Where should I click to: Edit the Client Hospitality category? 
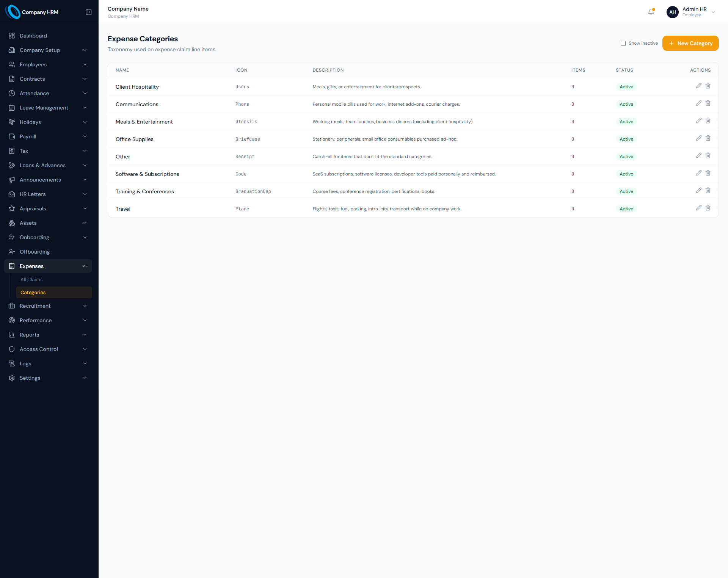(698, 86)
